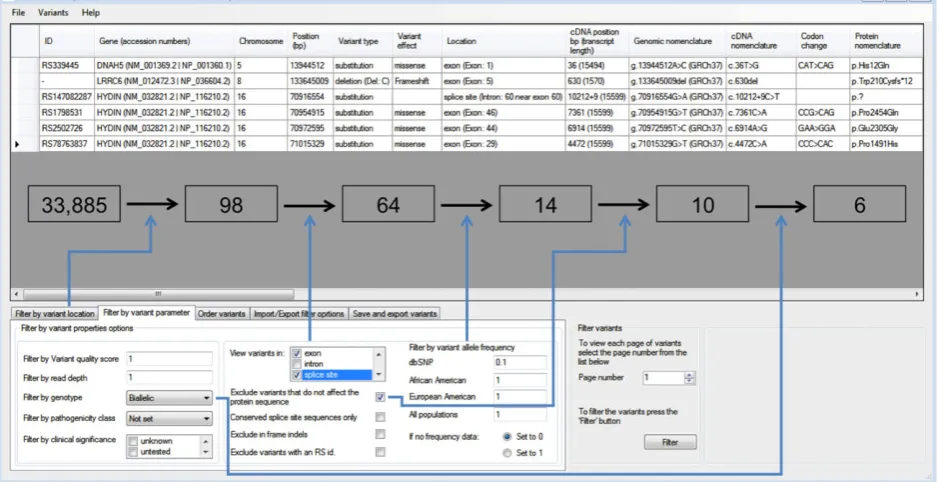939x482 pixels.
Task: Tick the untested clinical significance checkbox
Action: pyautogui.click(x=133, y=452)
